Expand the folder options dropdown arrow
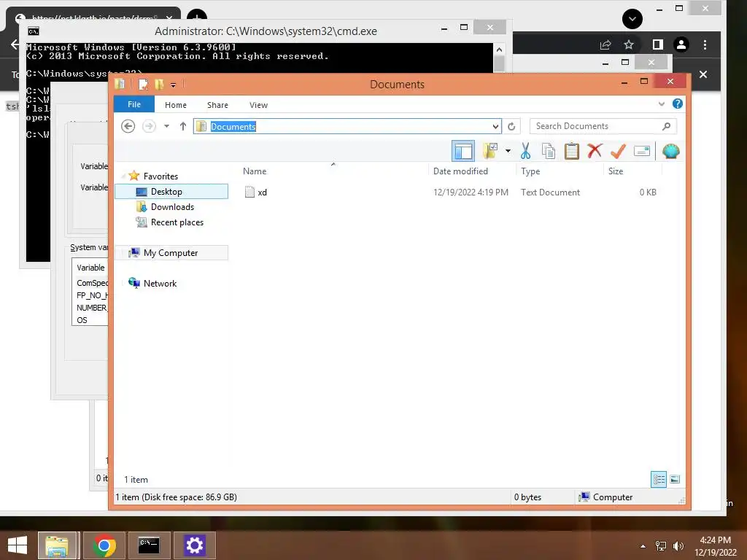The image size is (747, 560). coord(508,152)
